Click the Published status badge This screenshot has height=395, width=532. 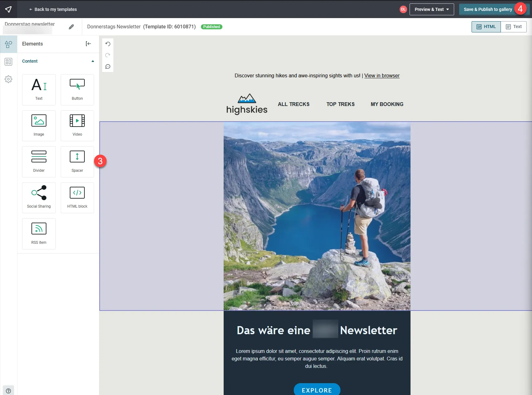[211, 27]
